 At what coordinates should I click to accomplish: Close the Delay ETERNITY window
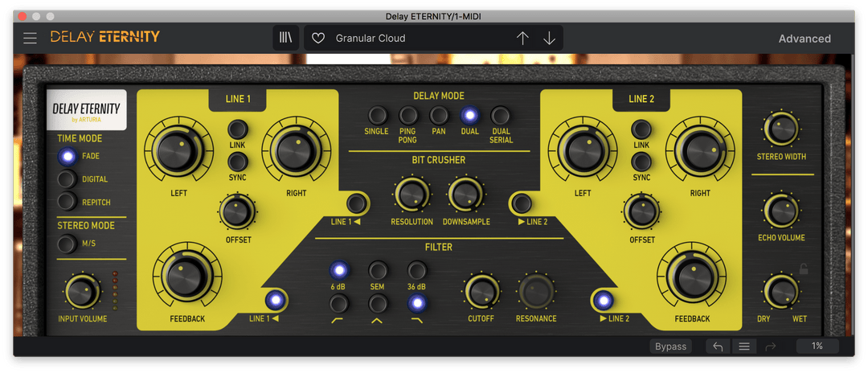pyautogui.click(x=23, y=17)
